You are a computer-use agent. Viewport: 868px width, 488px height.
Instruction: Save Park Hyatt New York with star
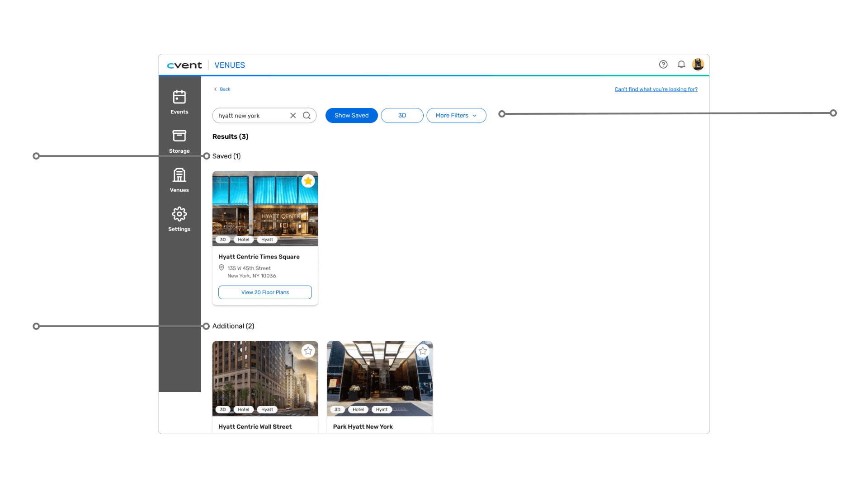(423, 351)
